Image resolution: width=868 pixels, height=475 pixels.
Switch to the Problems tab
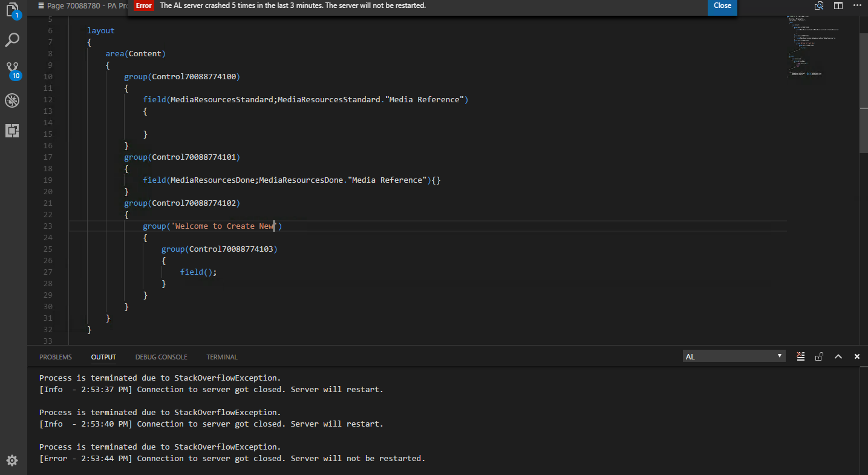pyautogui.click(x=56, y=357)
